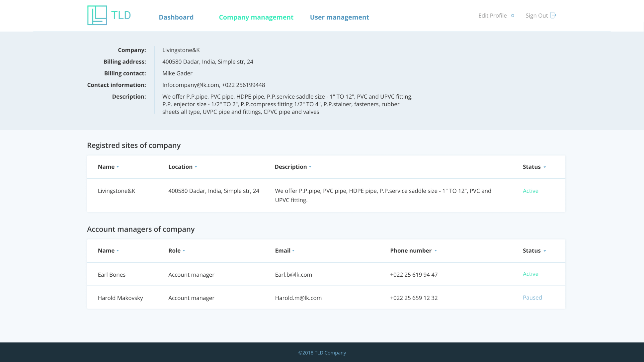The image size is (644, 362).
Task: Click the TLD logo icon
Action: pos(97,15)
